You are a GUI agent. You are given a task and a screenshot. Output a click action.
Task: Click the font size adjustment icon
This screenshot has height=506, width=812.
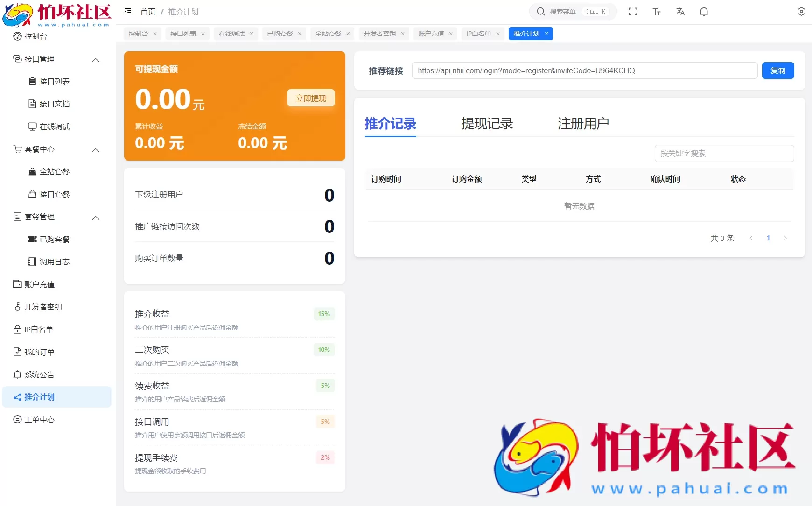click(x=657, y=12)
